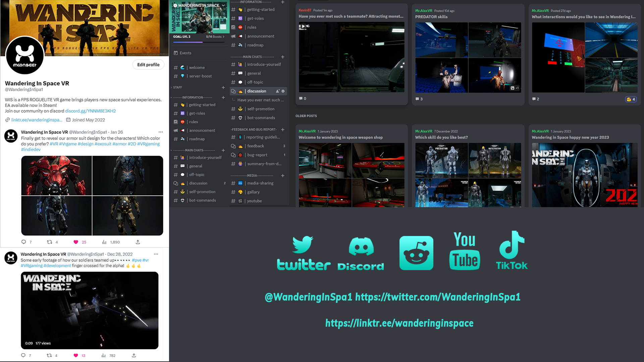Click the YouTube logo icon
644x362 pixels.
(x=465, y=251)
